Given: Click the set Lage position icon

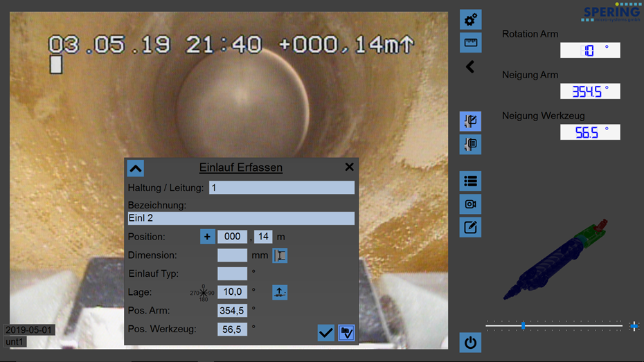Looking at the screenshot, I should click(x=280, y=292).
